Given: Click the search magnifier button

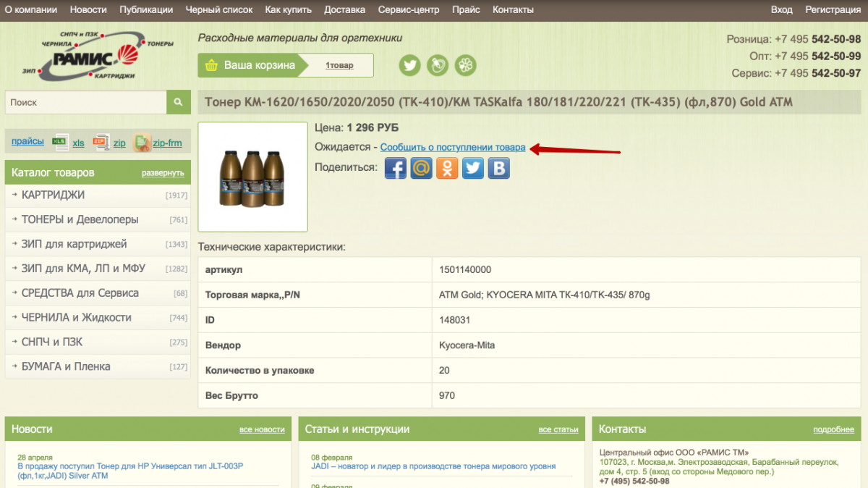Looking at the screenshot, I should (179, 102).
